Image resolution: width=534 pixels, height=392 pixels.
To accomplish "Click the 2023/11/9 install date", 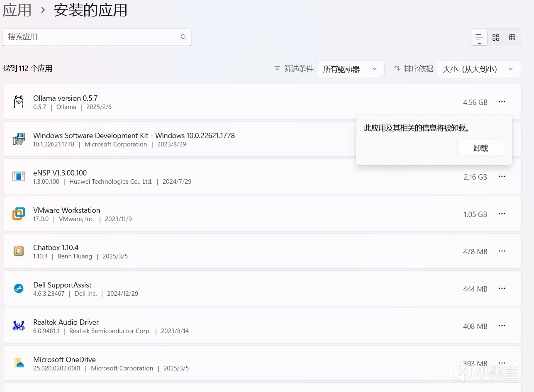I will coord(118,219).
